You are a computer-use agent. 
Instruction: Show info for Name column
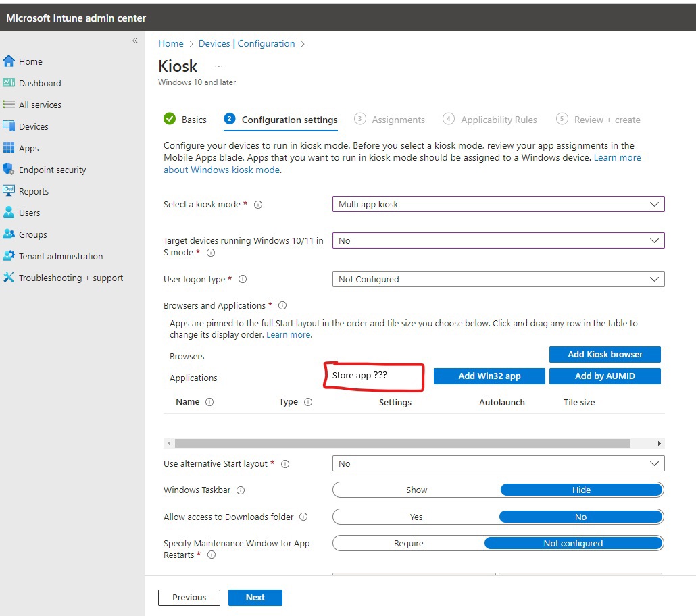point(209,402)
